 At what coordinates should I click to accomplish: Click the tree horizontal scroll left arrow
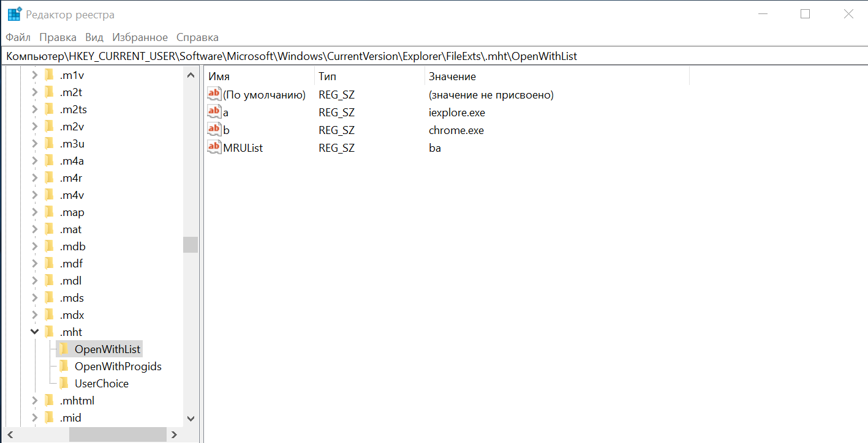click(x=9, y=434)
